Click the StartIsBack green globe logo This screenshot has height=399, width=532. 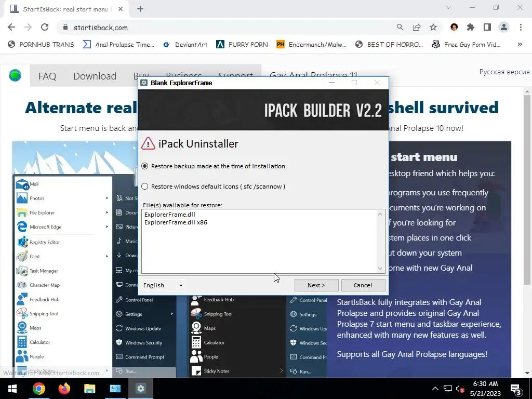(x=15, y=75)
